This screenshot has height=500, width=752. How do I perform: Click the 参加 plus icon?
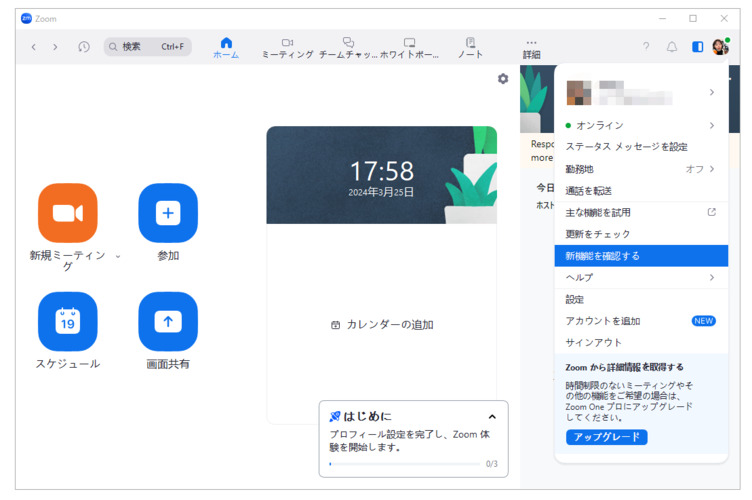point(167,213)
